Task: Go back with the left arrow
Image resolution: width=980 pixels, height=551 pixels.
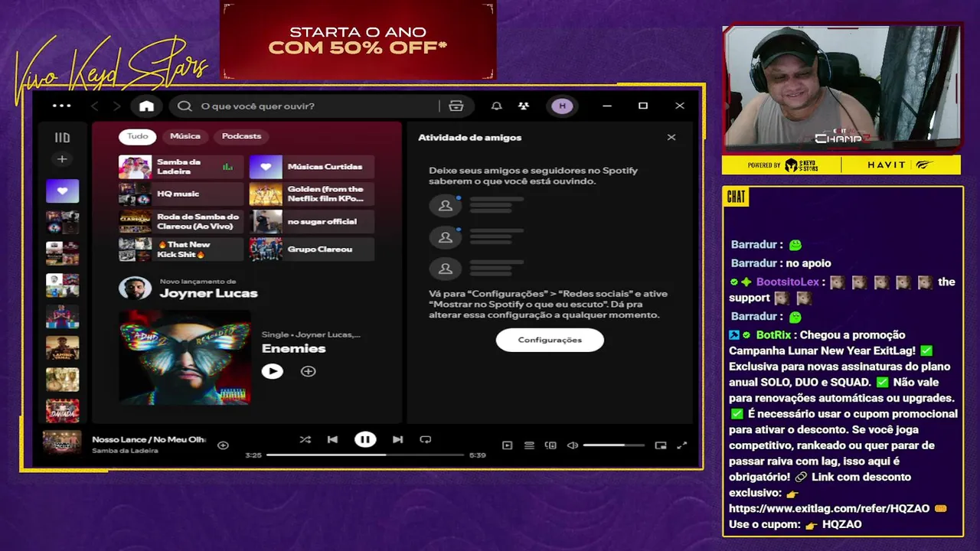Action: 95,106
